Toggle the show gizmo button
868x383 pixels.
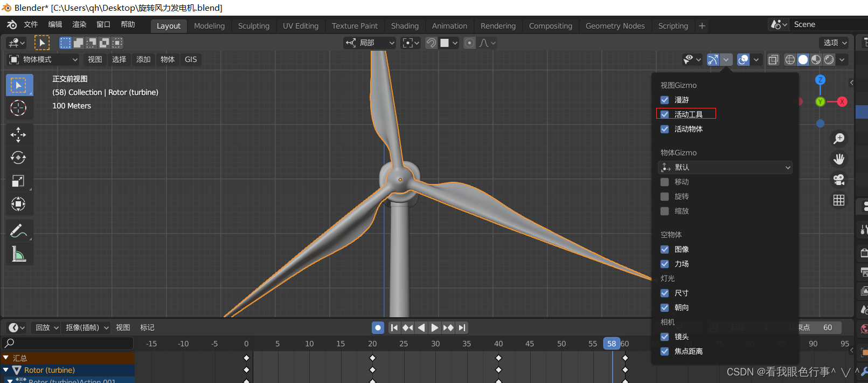713,59
